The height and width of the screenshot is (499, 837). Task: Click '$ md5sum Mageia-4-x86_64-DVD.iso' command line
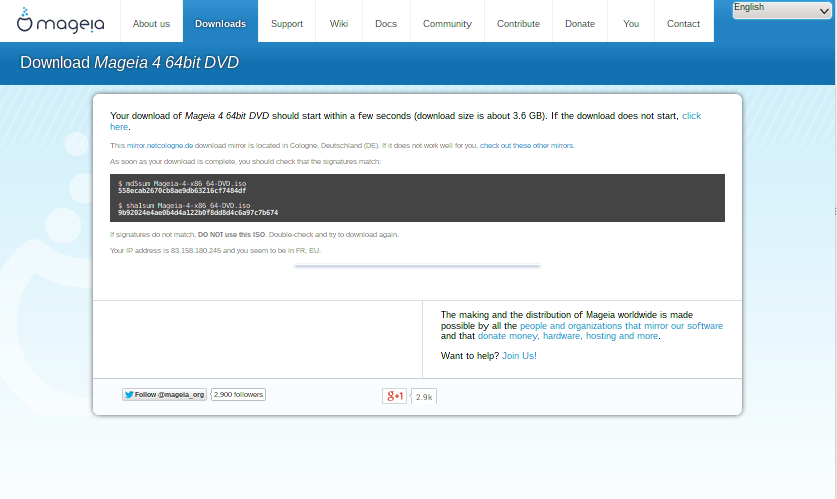point(182,184)
